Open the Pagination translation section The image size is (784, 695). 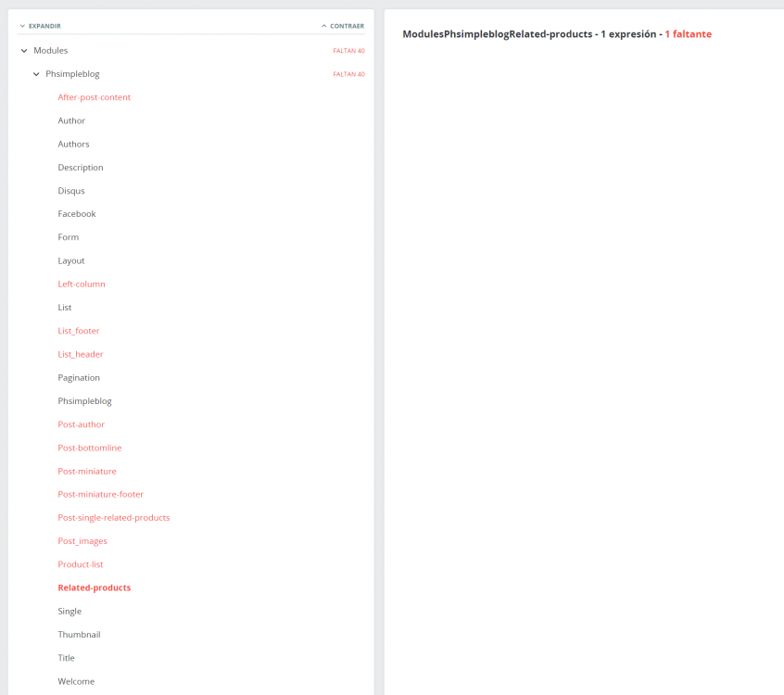pos(79,377)
